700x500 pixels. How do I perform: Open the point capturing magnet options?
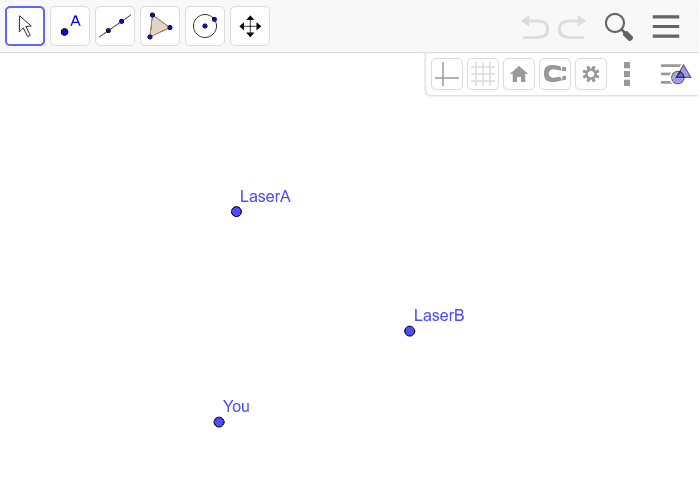[x=555, y=74]
